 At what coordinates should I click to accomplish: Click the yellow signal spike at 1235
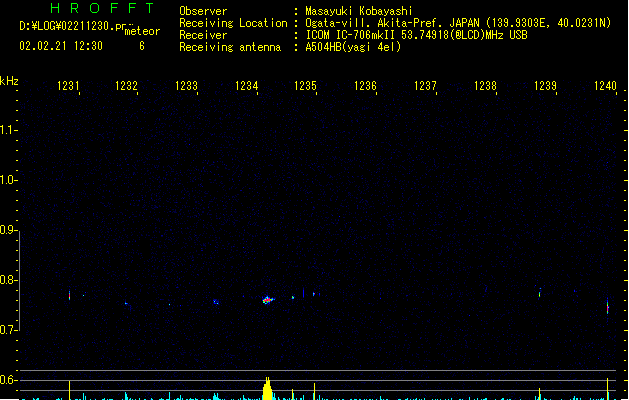tap(314, 392)
